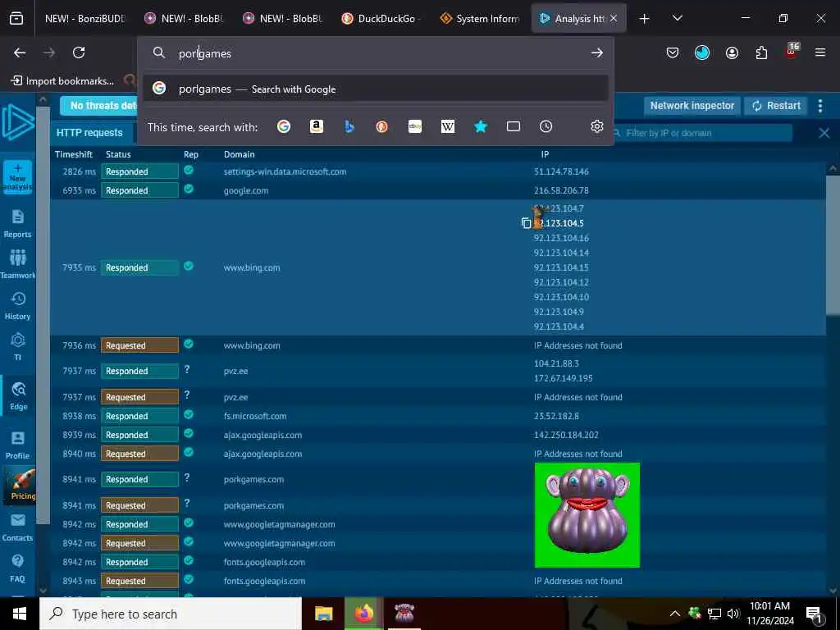840x630 pixels.
Task: Select Edge in the sidebar
Action: [18, 396]
